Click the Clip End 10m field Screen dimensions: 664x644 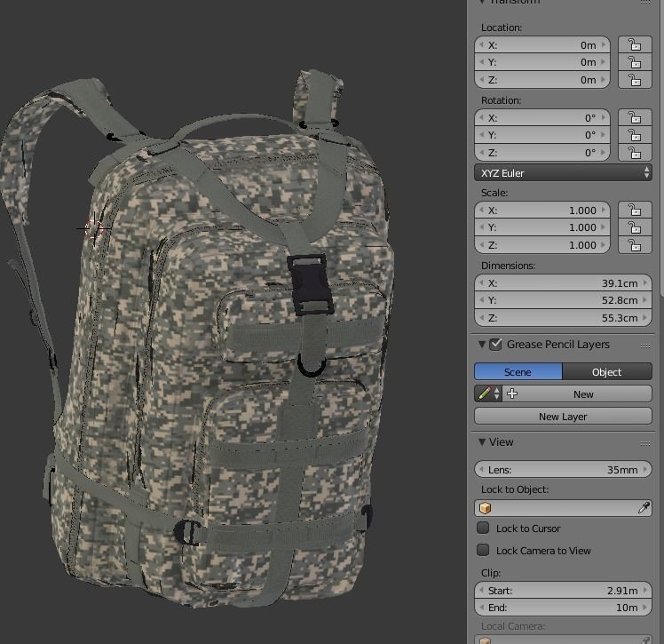click(x=563, y=608)
